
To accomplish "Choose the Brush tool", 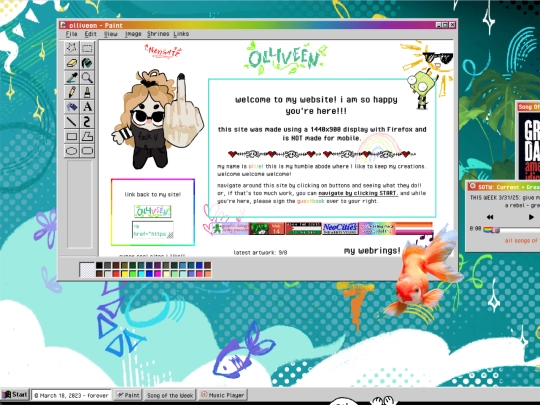I will 87,92.
